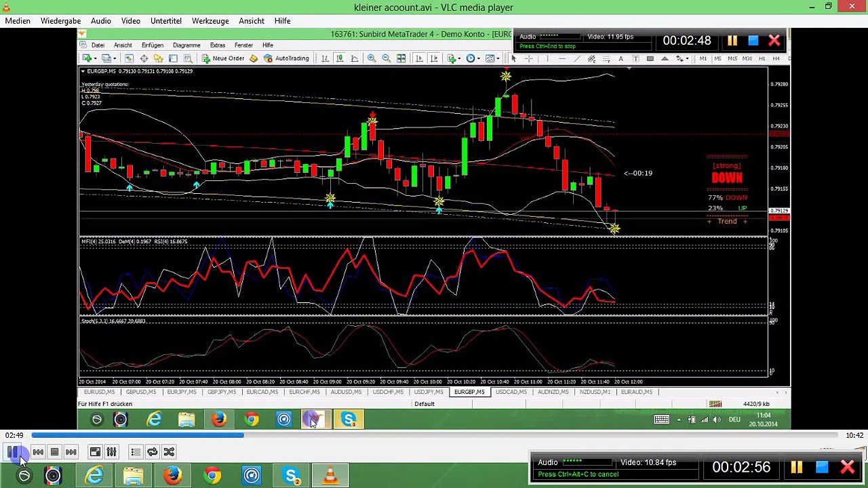Show the Data Window crosshair icon
Image resolution: width=868 pixels, height=488 pixels.
click(x=144, y=58)
